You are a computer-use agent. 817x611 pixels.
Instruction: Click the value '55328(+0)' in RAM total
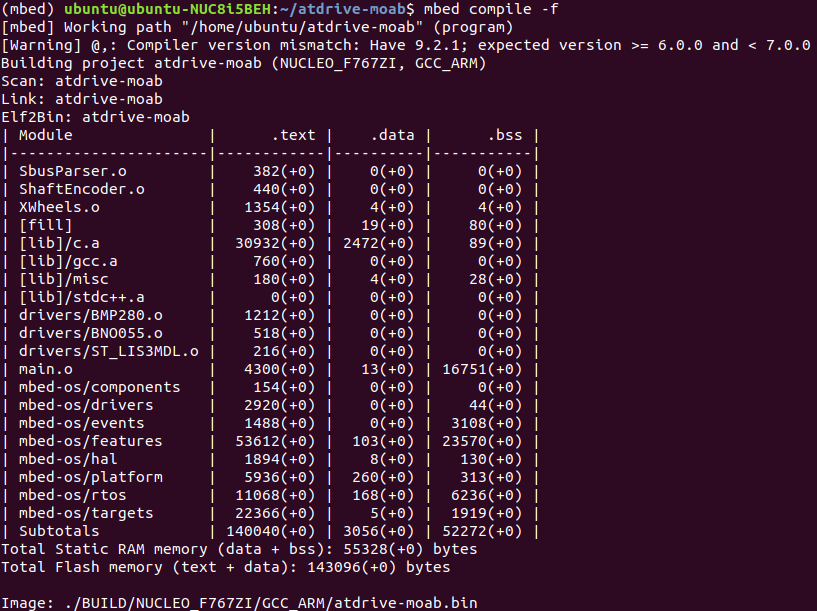point(383,549)
